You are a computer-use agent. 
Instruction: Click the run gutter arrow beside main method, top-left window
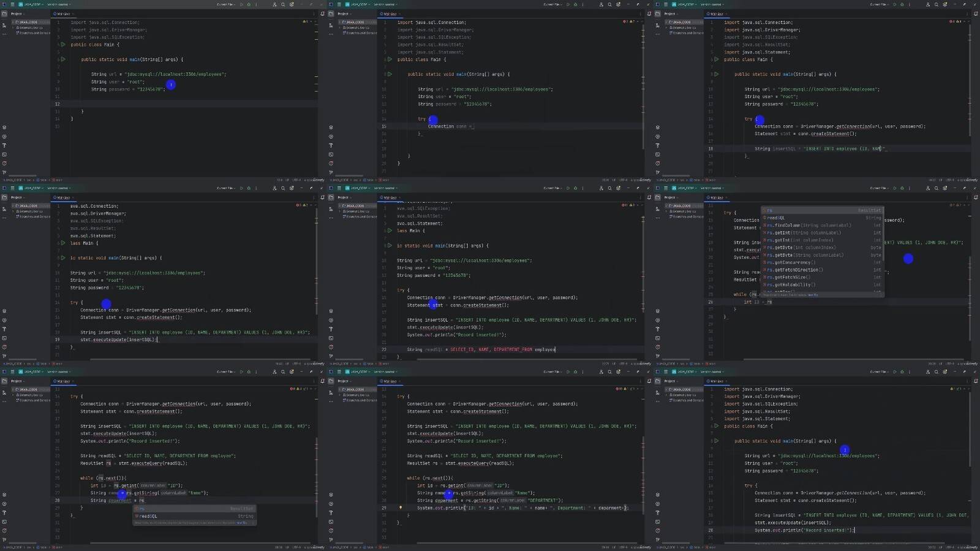click(63, 59)
